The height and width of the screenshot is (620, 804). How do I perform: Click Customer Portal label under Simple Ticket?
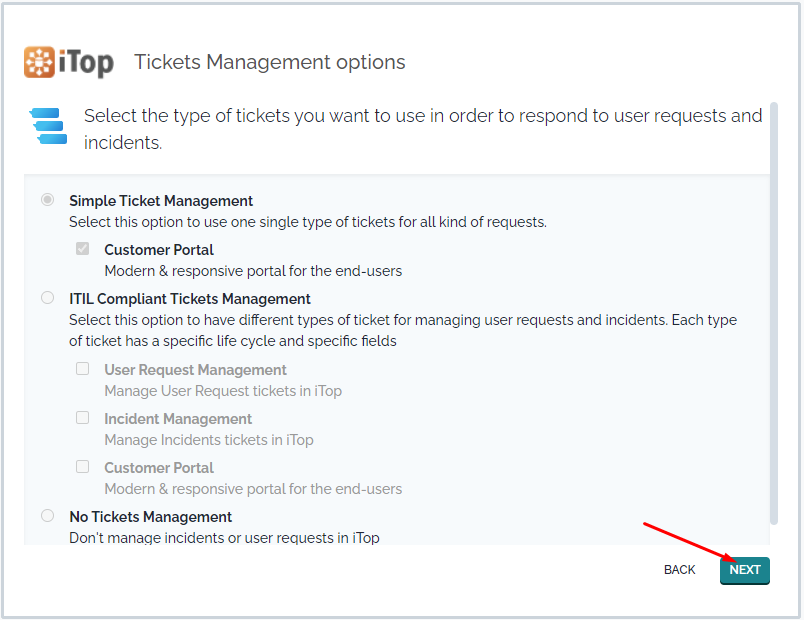159,250
